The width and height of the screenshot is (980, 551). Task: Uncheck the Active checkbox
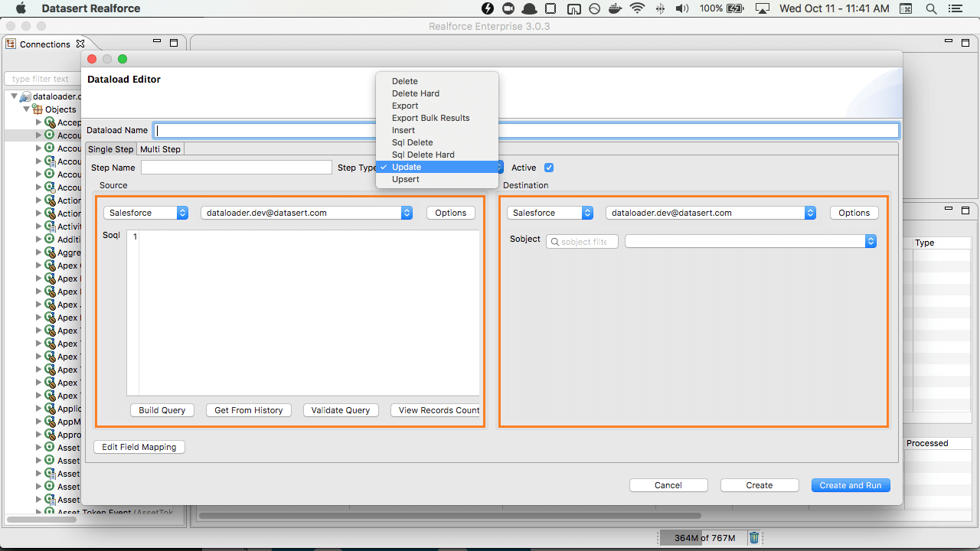pos(548,168)
